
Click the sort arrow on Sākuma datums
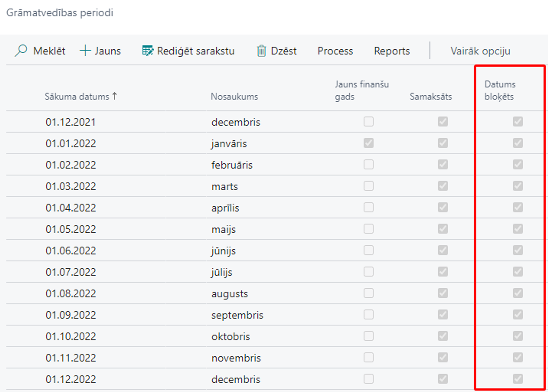pyautogui.click(x=115, y=96)
